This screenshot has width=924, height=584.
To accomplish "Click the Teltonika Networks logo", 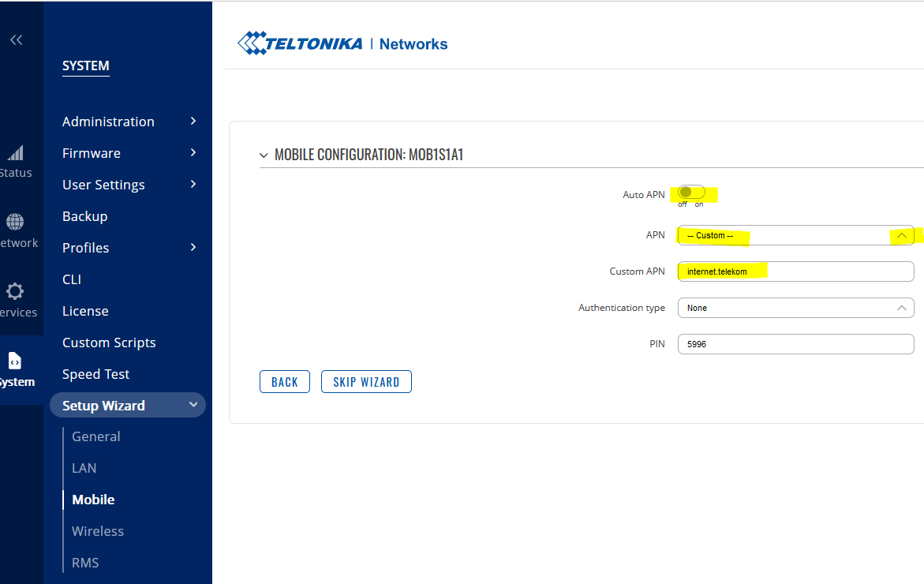I will pyautogui.click(x=342, y=43).
